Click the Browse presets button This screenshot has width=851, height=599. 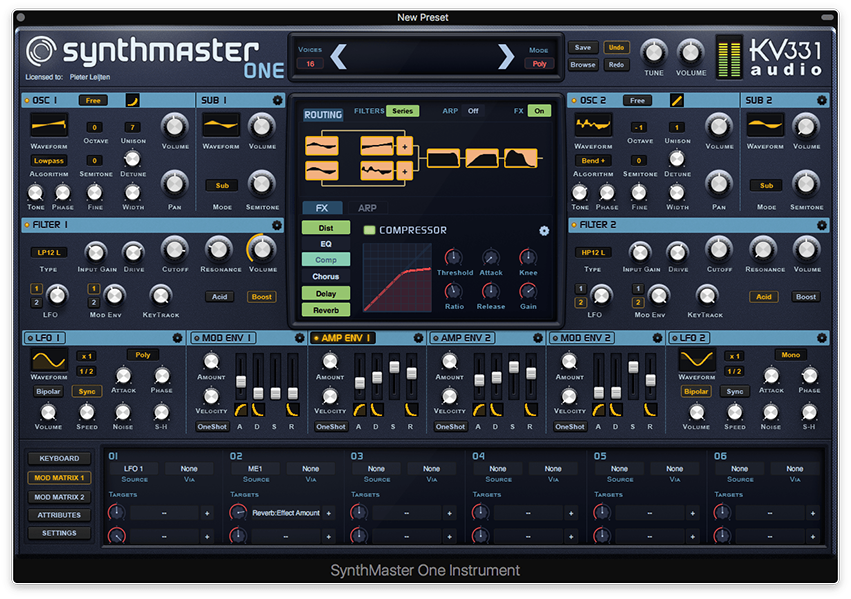(x=583, y=65)
